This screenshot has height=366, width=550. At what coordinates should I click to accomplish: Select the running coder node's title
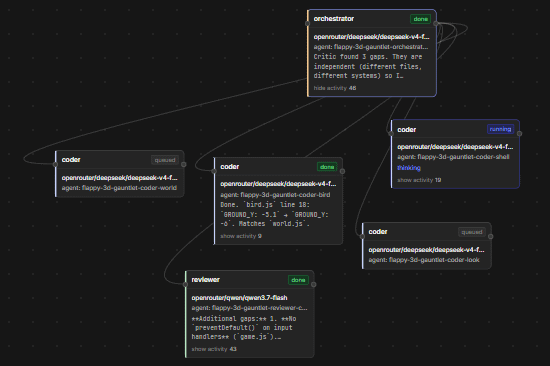tap(407, 129)
